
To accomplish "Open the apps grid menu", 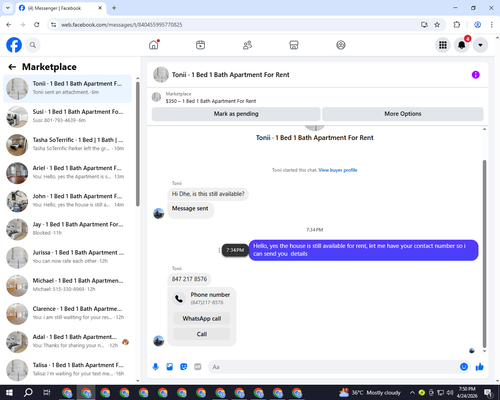I will point(443,45).
